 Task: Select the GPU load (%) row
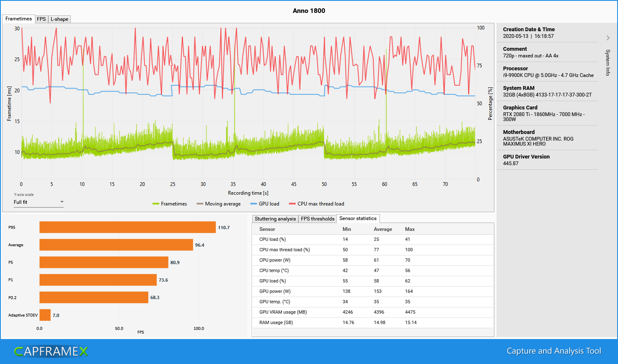373,281
